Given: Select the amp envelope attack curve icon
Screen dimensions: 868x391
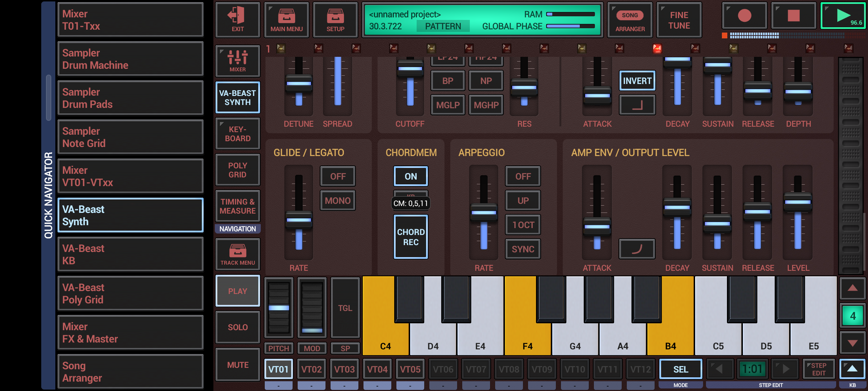Looking at the screenshot, I should click(x=637, y=249).
